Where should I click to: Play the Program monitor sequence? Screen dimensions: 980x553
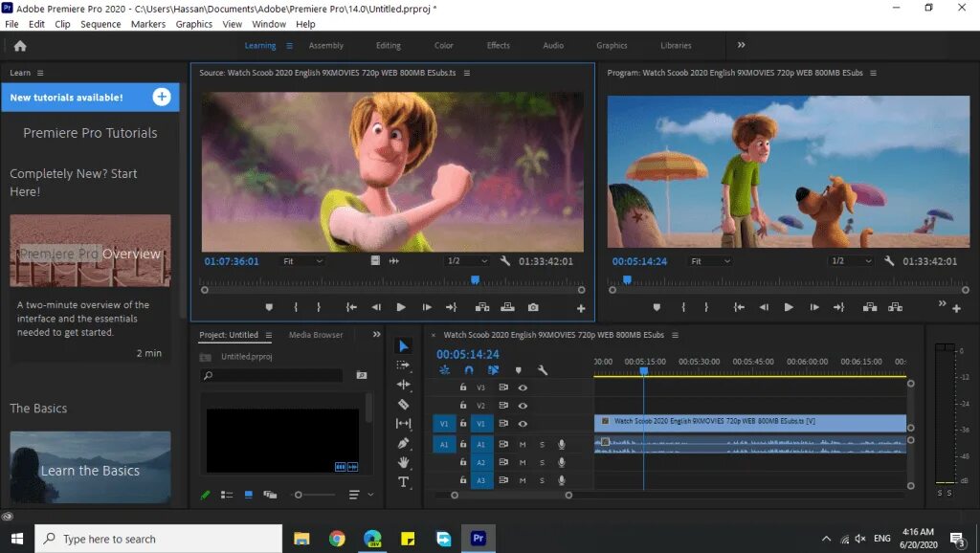[789, 307]
